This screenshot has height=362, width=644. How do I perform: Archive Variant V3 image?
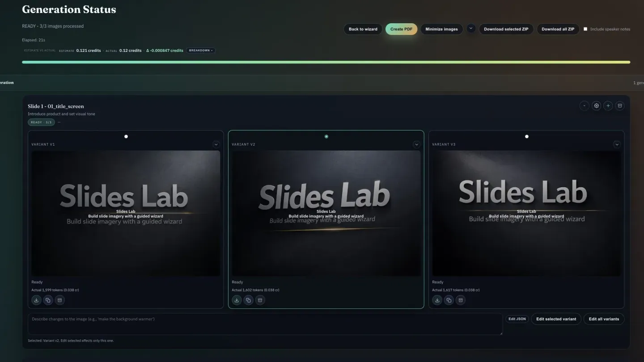pyautogui.click(x=460, y=300)
